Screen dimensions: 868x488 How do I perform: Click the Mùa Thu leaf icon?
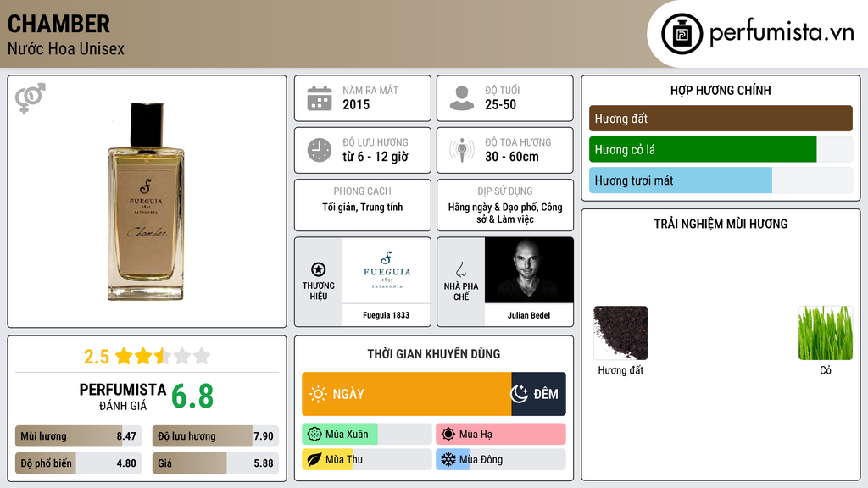314,459
